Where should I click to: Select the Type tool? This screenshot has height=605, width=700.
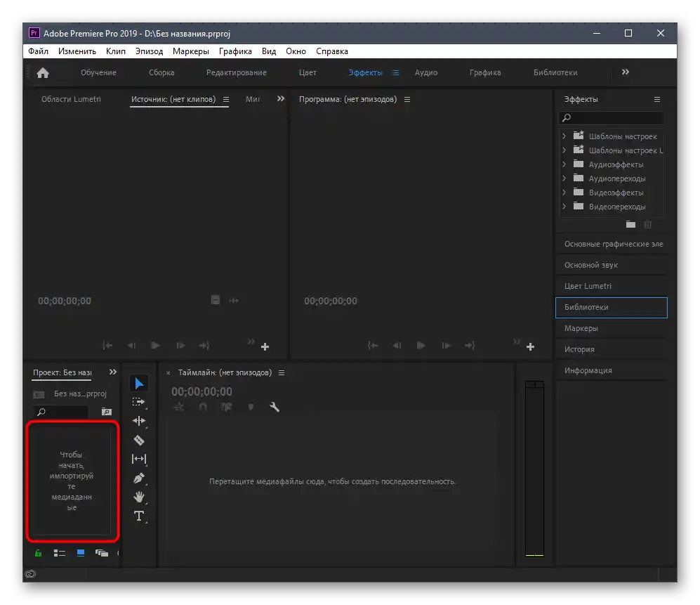tap(139, 516)
